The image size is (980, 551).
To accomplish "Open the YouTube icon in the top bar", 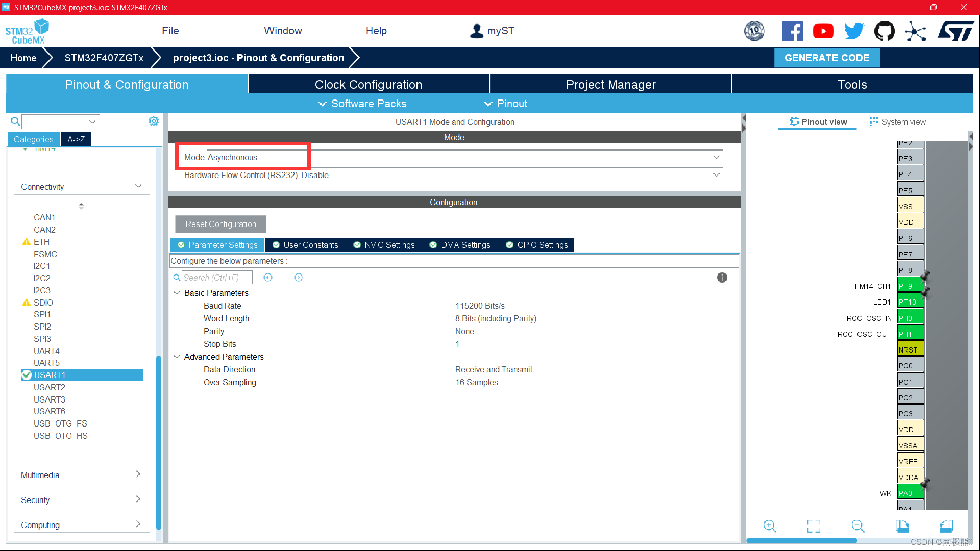I will 823,31.
